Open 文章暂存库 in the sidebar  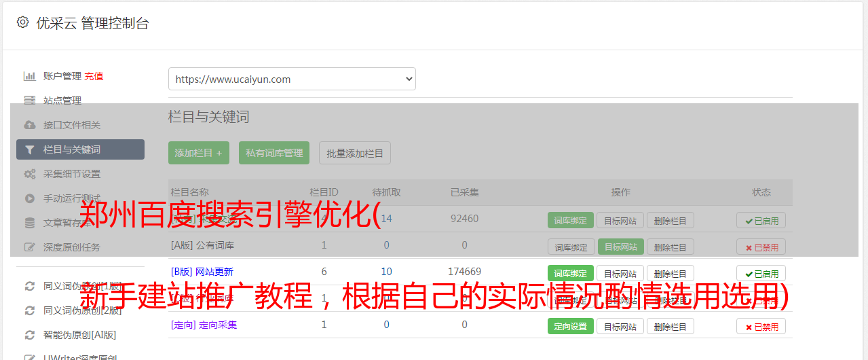pos(67,223)
